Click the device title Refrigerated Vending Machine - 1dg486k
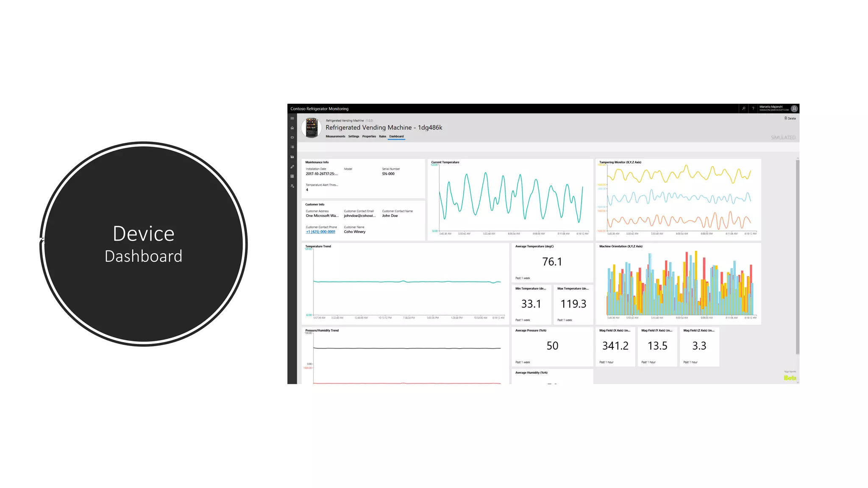This screenshot has height=488, width=868. (384, 128)
